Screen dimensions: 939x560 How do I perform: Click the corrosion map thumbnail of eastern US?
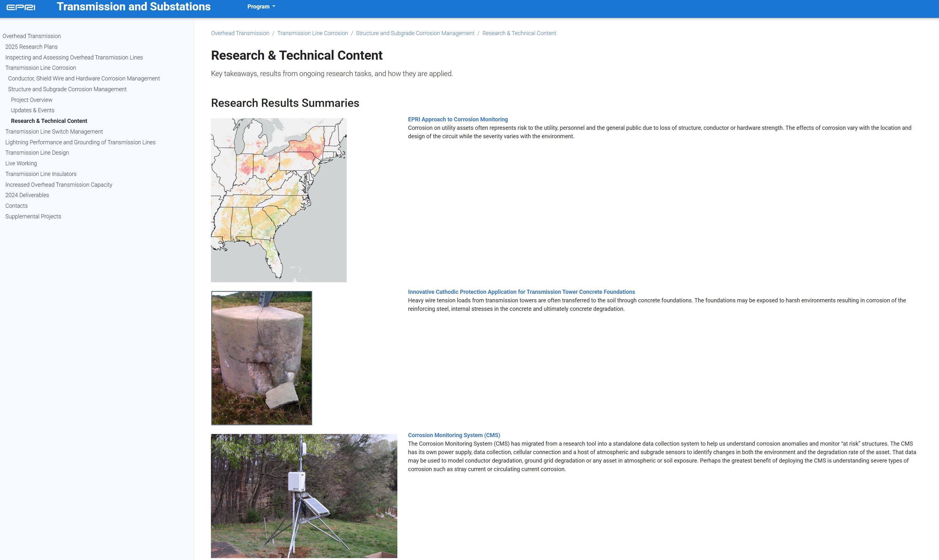pyautogui.click(x=279, y=200)
